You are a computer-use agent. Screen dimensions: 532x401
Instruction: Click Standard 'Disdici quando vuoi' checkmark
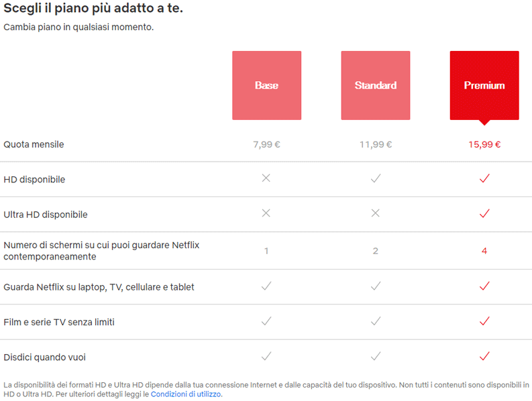pyautogui.click(x=376, y=356)
